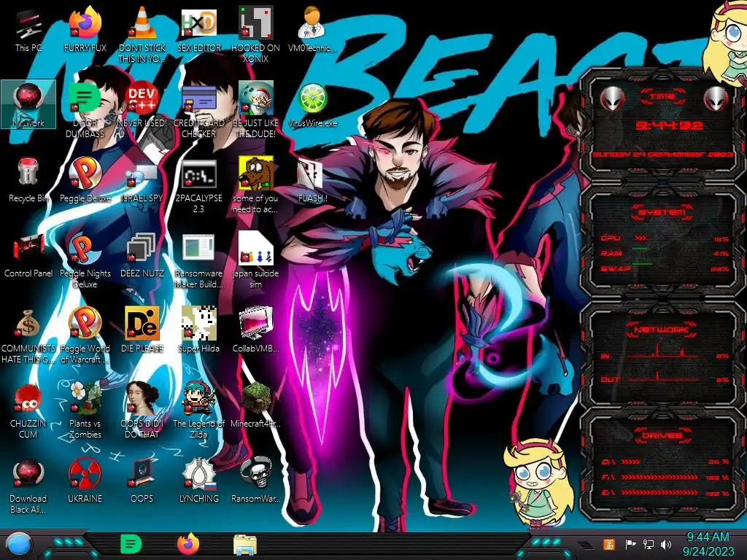Image resolution: width=747 pixels, height=560 pixels.
Task: Click the OUT traffic graph in the Network widget
Action: 663,376
